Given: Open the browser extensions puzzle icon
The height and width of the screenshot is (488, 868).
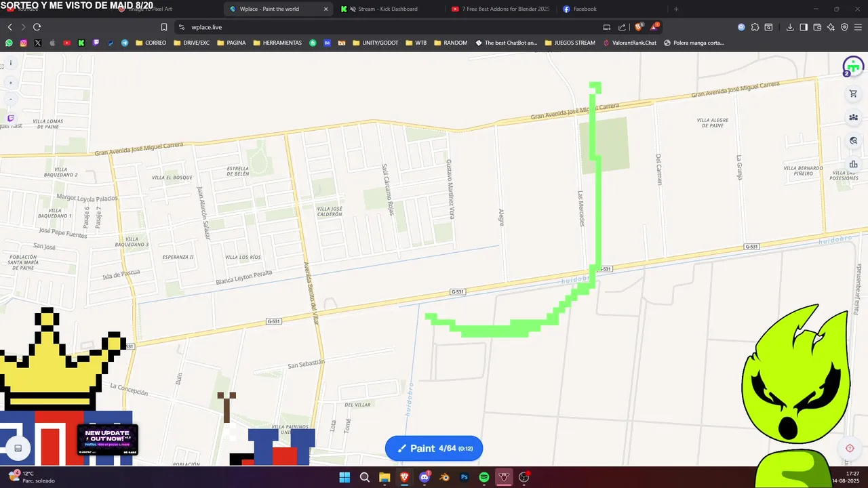Looking at the screenshot, I should tap(755, 27).
